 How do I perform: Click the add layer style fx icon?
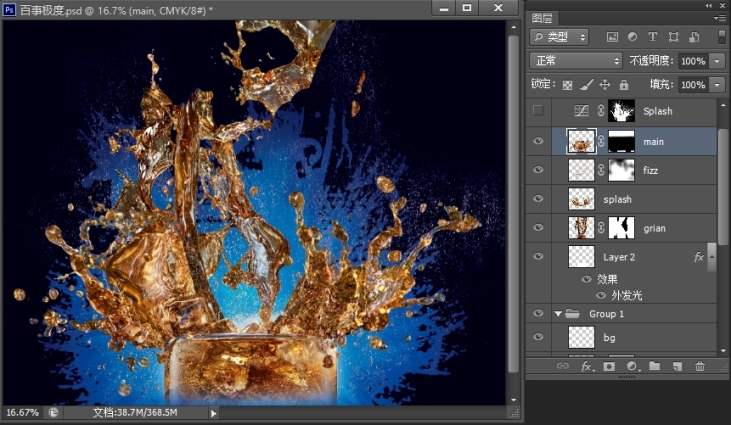point(586,367)
